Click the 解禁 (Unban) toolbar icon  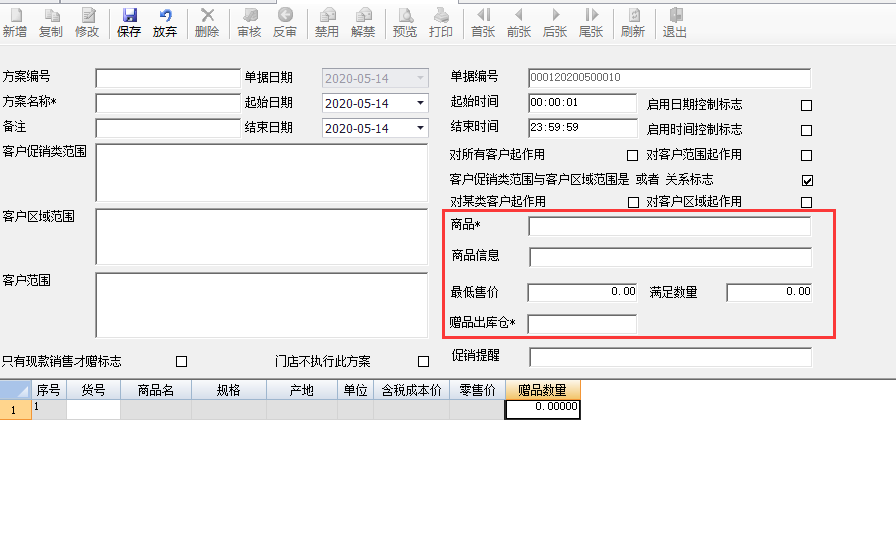[363, 23]
